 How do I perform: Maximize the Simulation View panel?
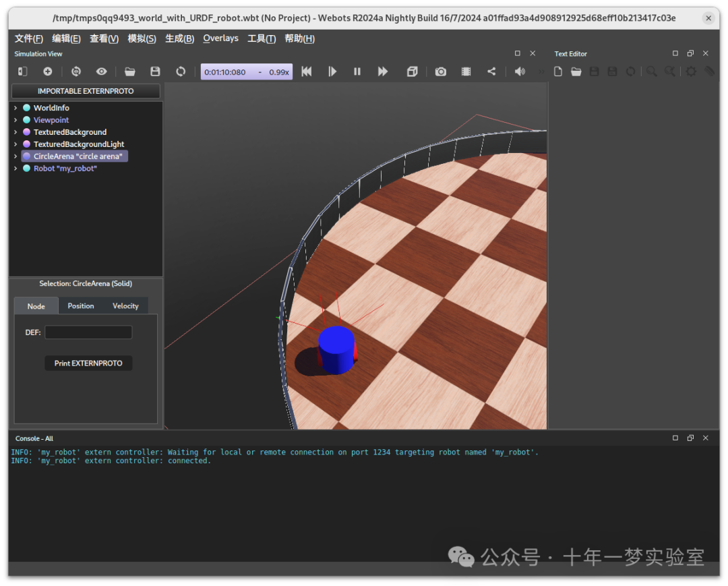tap(517, 53)
